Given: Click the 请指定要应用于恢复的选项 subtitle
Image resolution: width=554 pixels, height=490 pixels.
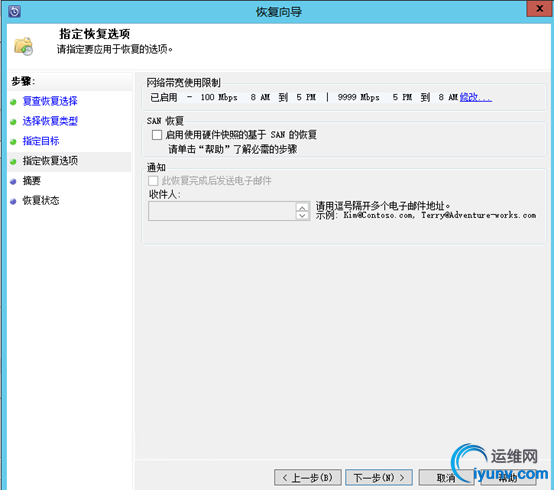Looking at the screenshot, I should 115,49.
